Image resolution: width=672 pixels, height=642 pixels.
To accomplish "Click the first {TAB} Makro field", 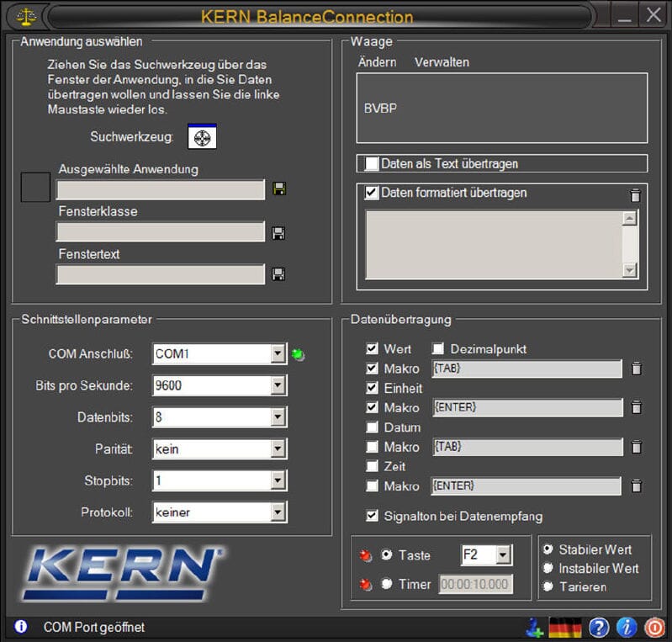I will [526, 369].
